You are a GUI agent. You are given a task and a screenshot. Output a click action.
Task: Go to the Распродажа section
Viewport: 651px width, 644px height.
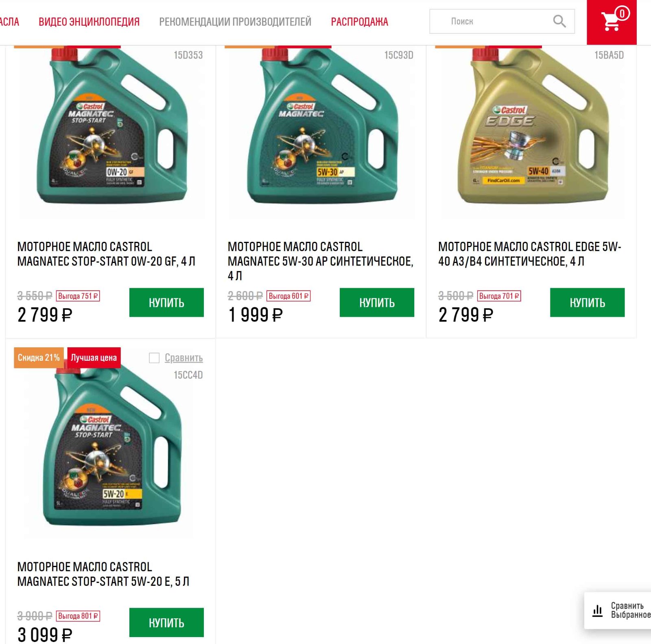[359, 22]
